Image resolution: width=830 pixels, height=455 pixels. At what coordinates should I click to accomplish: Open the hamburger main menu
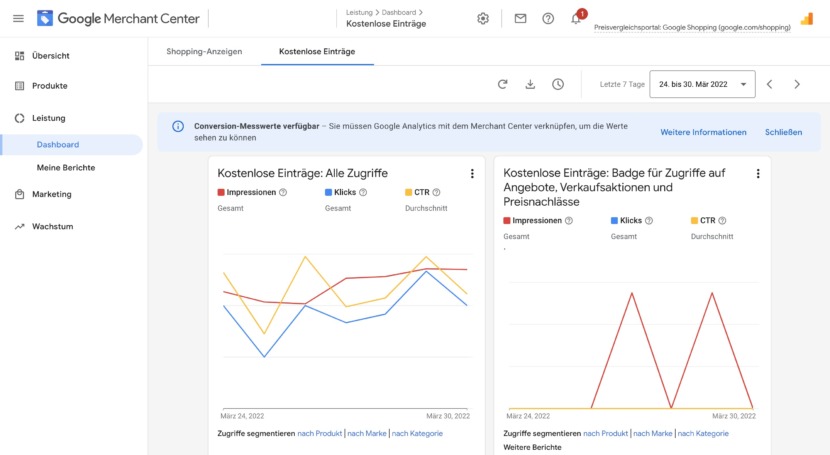19,19
